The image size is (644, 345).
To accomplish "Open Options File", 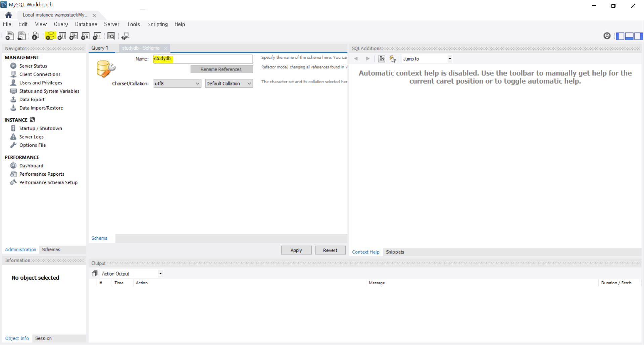I will click(x=33, y=145).
